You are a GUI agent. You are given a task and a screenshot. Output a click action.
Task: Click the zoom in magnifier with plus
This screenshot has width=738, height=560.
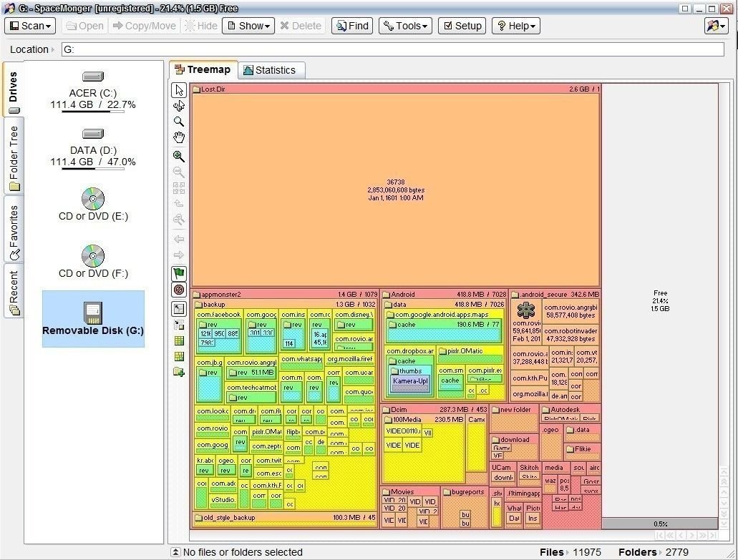(x=179, y=156)
